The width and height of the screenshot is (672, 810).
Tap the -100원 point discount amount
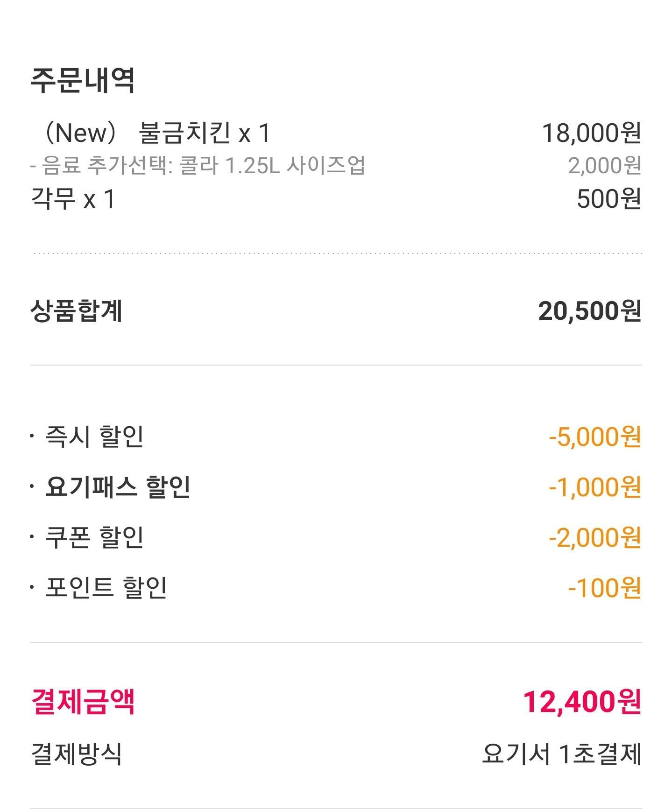(604, 588)
